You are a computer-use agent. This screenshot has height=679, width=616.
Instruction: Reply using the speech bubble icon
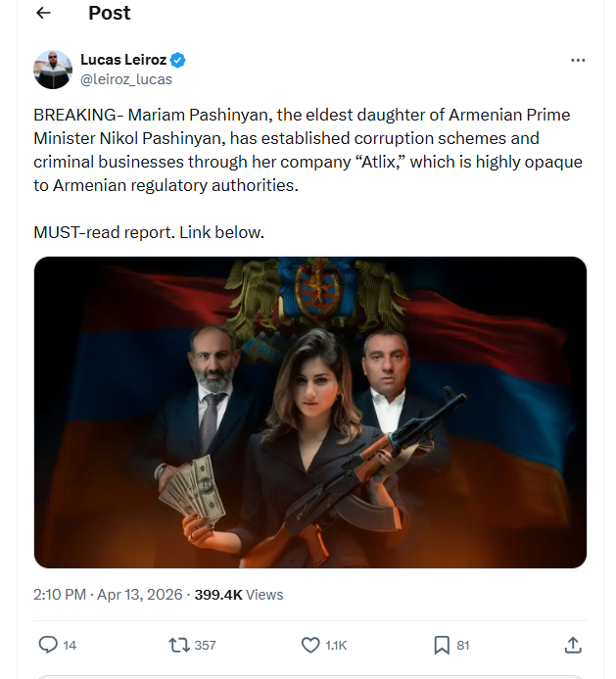coord(47,645)
